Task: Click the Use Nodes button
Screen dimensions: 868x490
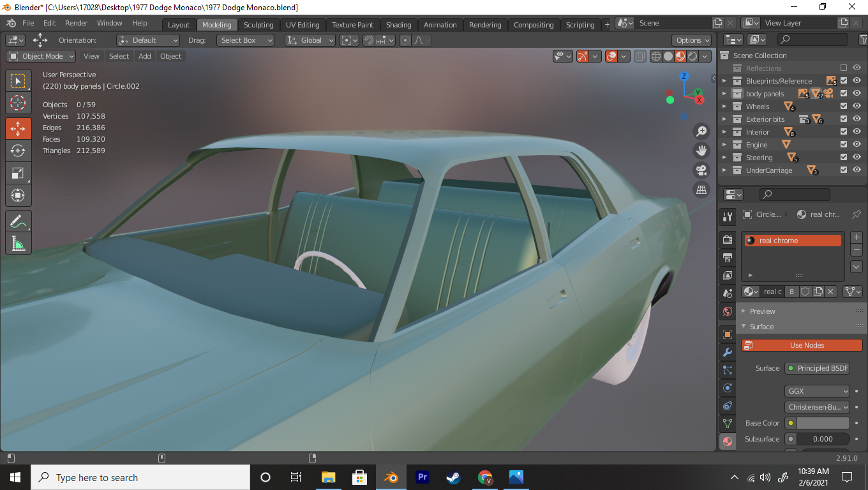Action: [802, 345]
